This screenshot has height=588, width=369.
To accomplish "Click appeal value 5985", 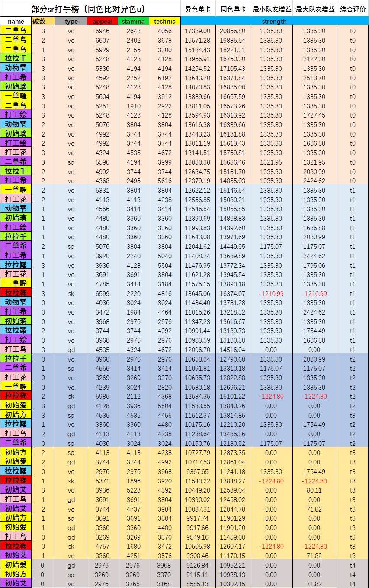I will [x=102, y=396].
